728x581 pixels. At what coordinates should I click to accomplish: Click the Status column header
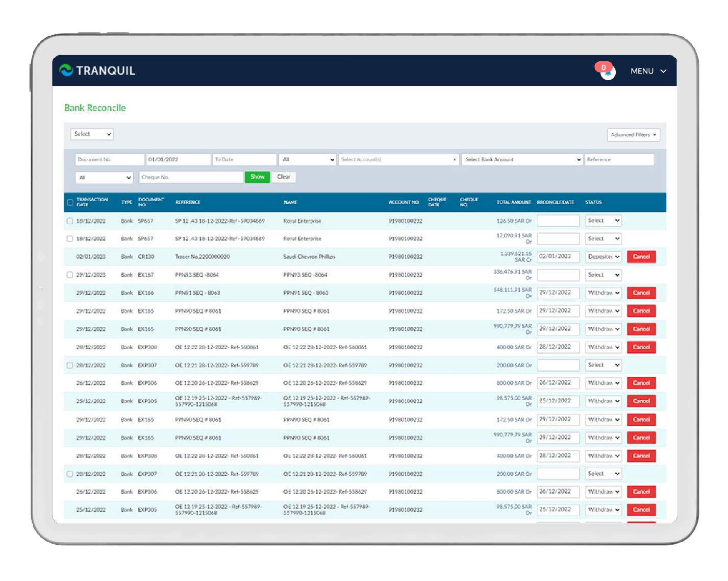point(593,202)
